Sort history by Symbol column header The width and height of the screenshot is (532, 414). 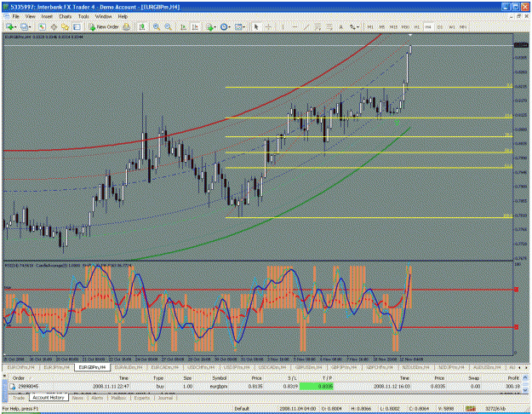219,378
